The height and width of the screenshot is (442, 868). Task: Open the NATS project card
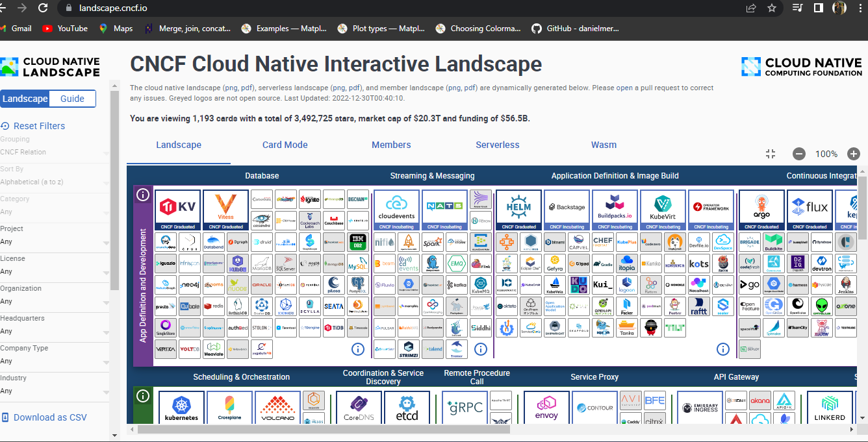click(x=444, y=210)
